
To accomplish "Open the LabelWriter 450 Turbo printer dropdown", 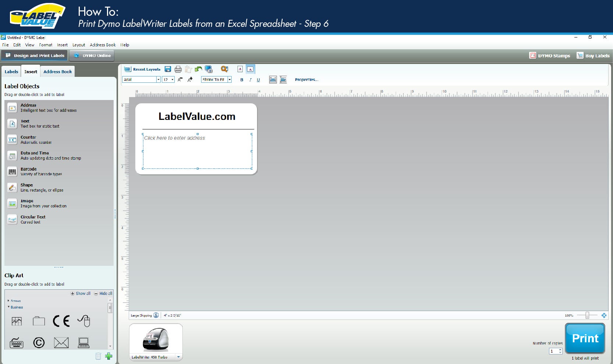I will pyautogui.click(x=178, y=357).
